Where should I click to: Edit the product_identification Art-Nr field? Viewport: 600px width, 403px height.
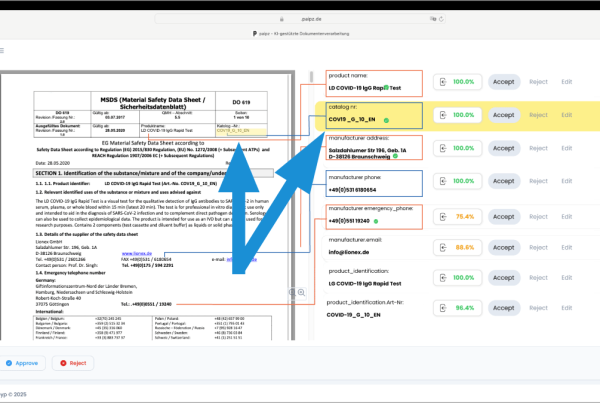(567, 308)
